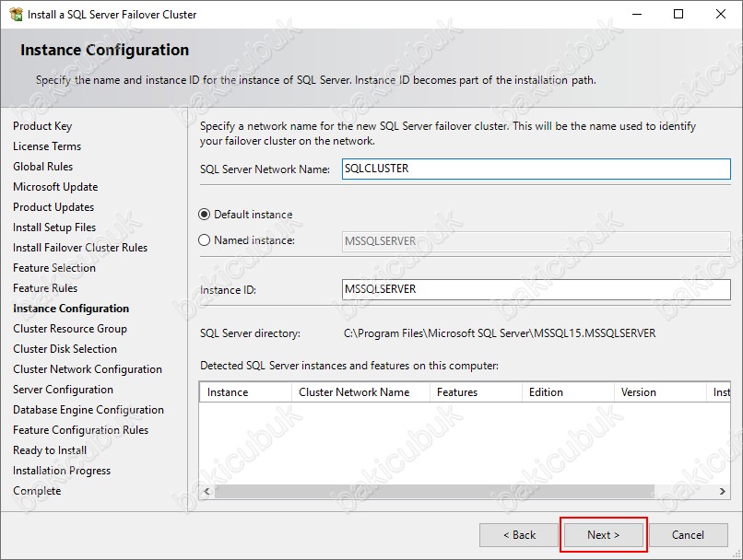Go to Feature Configuration Rules step
Image resolution: width=743 pixels, height=560 pixels.
click(x=80, y=430)
